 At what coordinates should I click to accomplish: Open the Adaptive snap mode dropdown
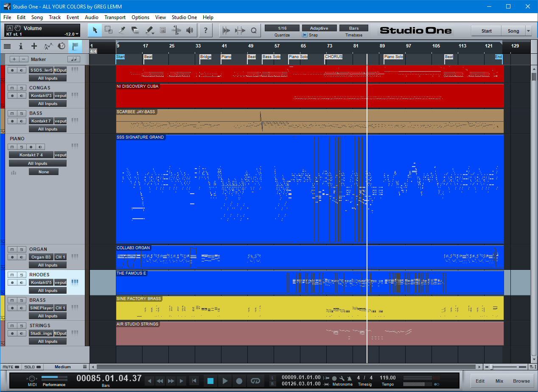pyautogui.click(x=319, y=28)
